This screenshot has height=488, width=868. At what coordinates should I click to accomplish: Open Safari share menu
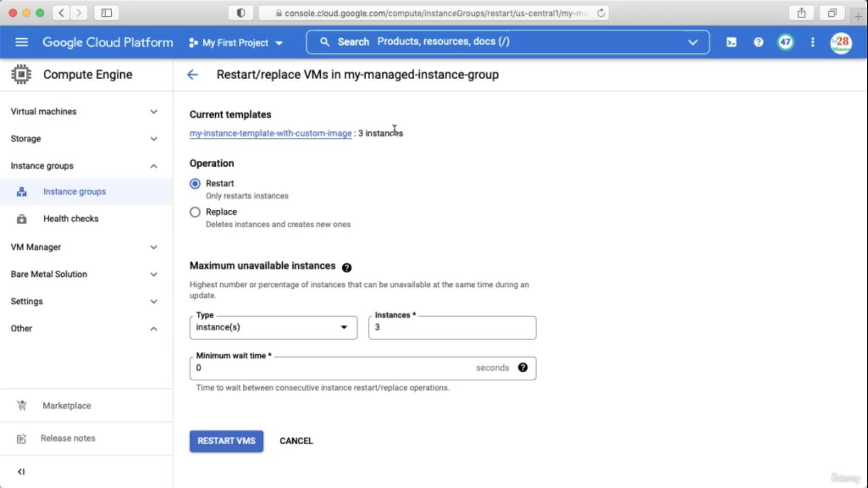tap(802, 13)
